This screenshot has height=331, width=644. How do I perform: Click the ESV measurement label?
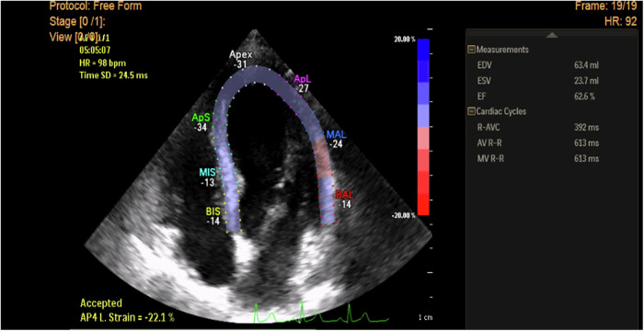click(484, 81)
